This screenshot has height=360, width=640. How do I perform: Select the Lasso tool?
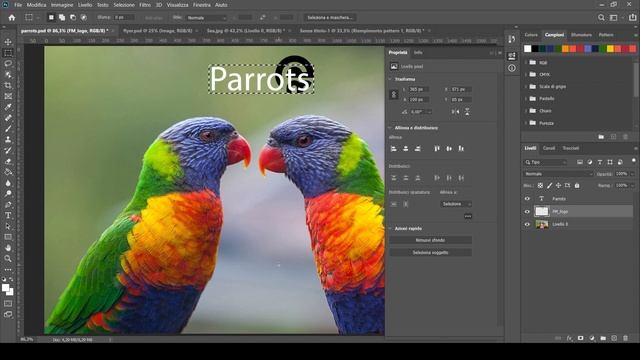click(8, 64)
